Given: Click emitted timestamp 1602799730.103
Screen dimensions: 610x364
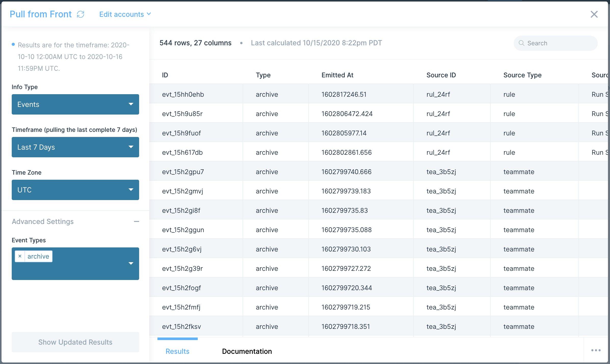Looking at the screenshot, I should (346, 249).
